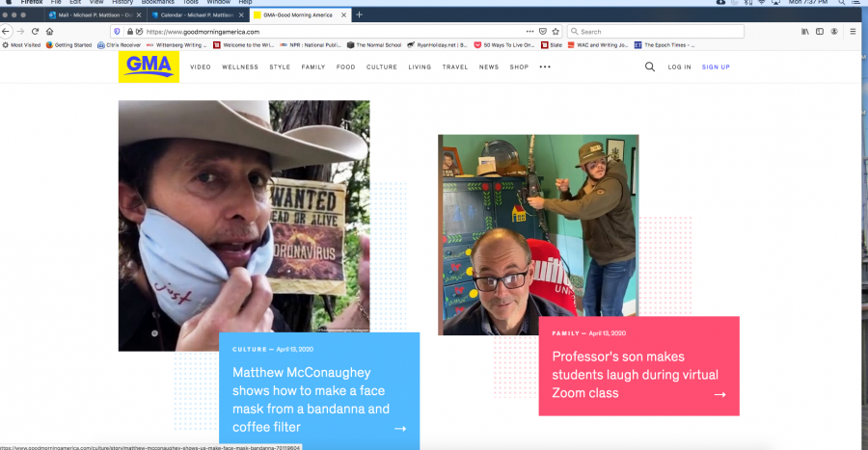
Task: Open the Bookmarks menu
Action: click(158, 2)
